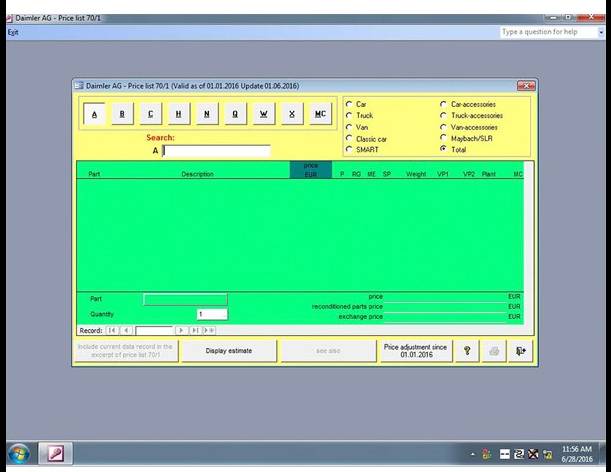Show hidden system tray icons

coord(471,455)
